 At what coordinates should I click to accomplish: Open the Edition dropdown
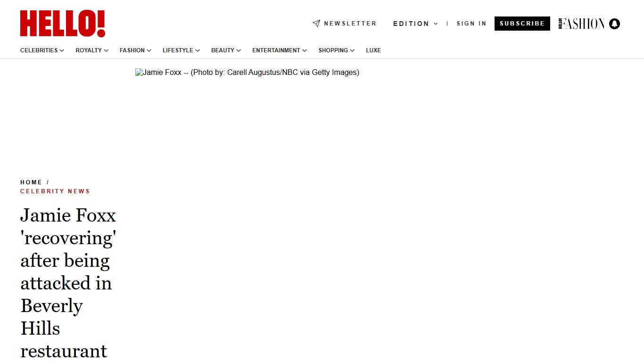[x=415, y=24]
